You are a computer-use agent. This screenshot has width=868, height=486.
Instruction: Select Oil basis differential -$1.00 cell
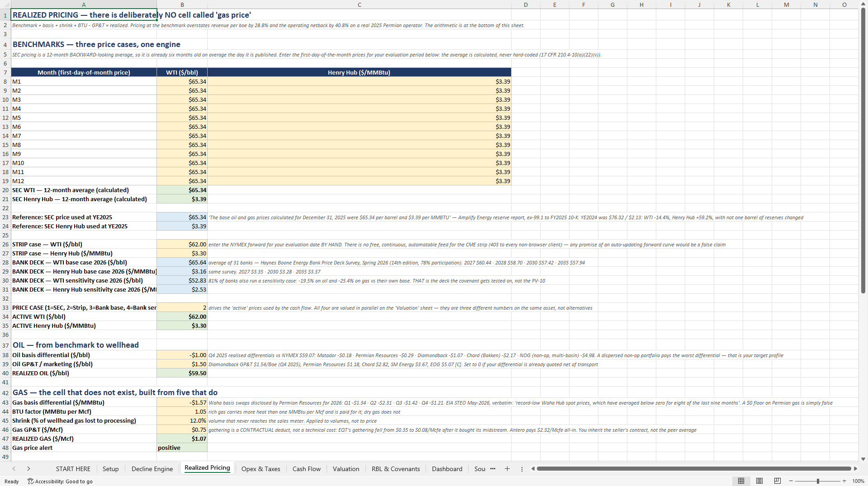click(x=182, y=355)
